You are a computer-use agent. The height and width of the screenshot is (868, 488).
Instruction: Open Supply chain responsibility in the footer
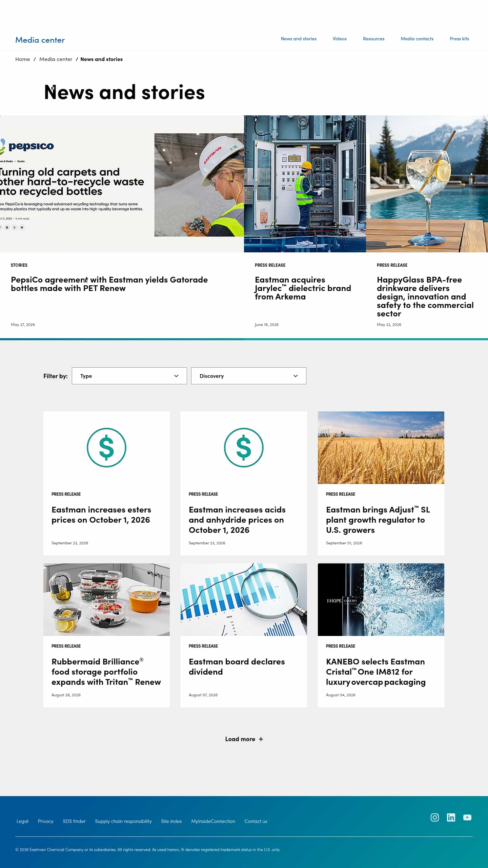tap(123, 821)
